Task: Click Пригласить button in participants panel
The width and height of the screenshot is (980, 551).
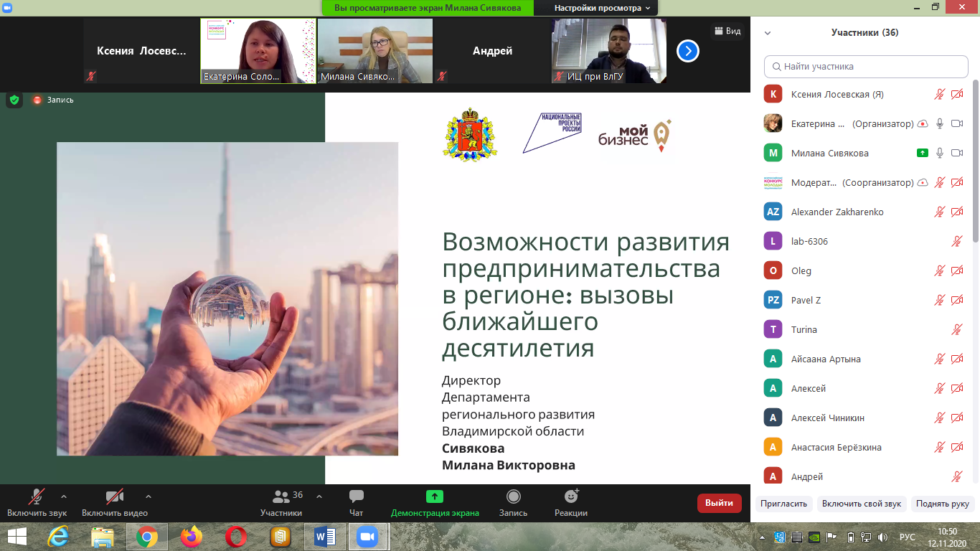Action: click(784, 504)
